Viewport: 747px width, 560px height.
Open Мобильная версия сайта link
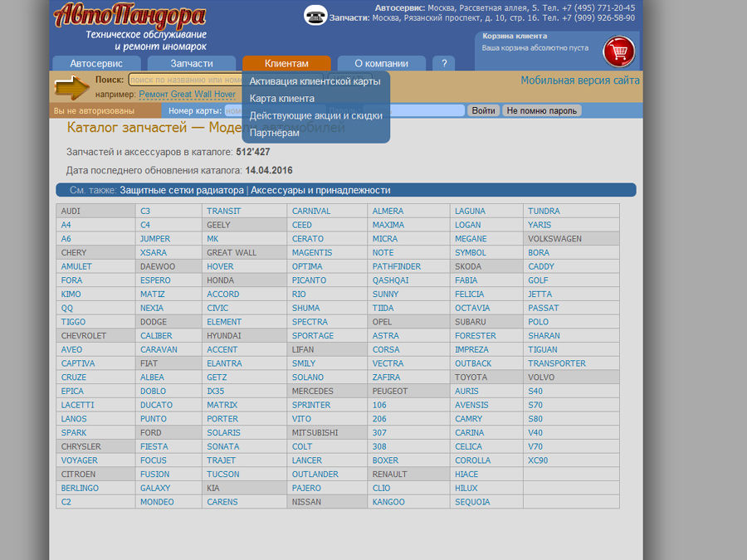pyautogui.click(x=580, y=80)
